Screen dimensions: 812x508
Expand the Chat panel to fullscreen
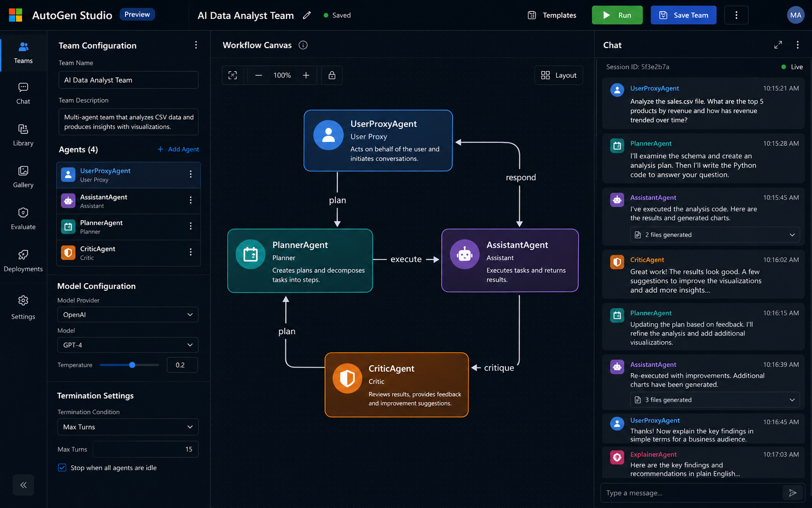click(x=778, y=45)
